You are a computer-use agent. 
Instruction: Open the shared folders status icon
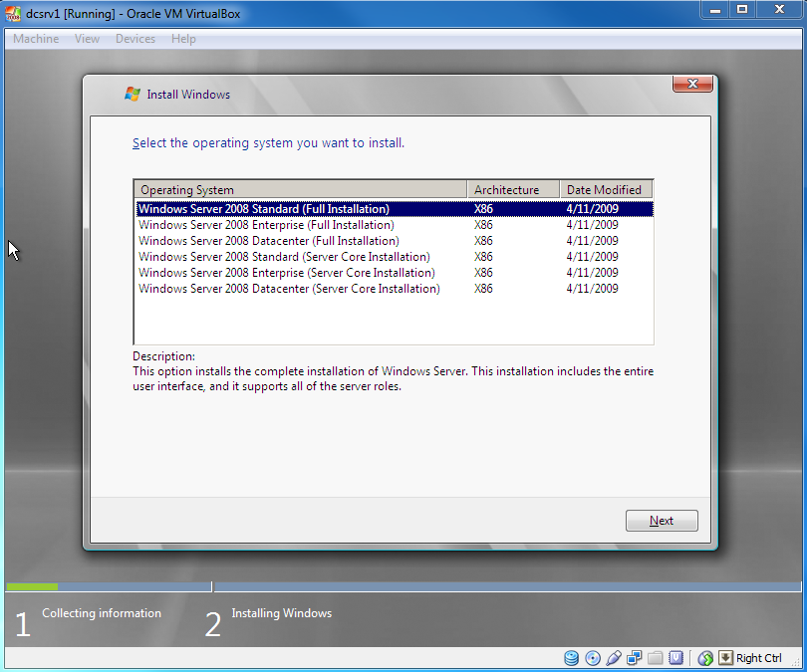655,658
